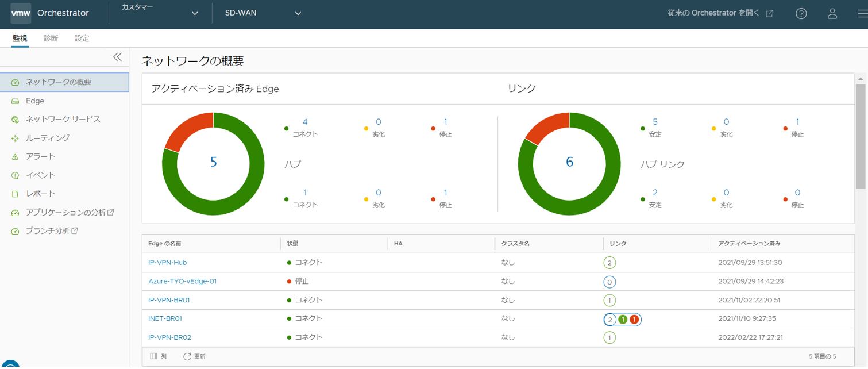Viewport: 868px width, 369px height.
Task: Click the connected Edge count 4
Action: click(x=305, y=122)
